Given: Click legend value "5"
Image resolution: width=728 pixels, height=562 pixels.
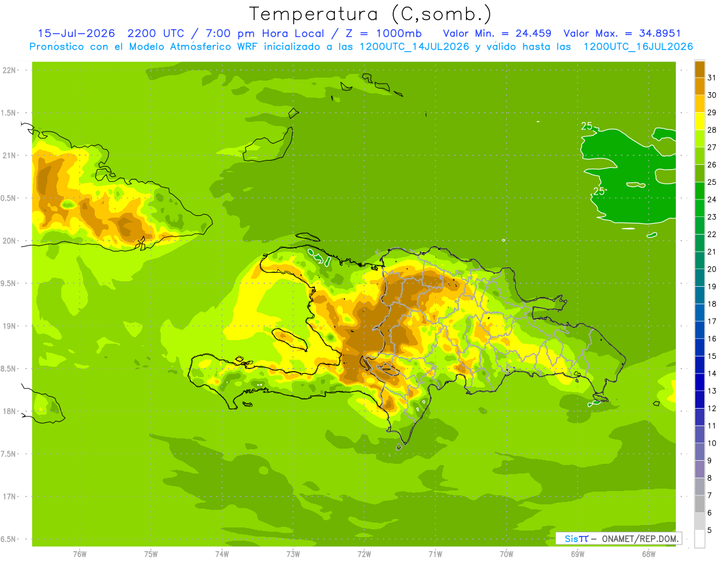Looking at the screenshot, I should pos(710,530).
